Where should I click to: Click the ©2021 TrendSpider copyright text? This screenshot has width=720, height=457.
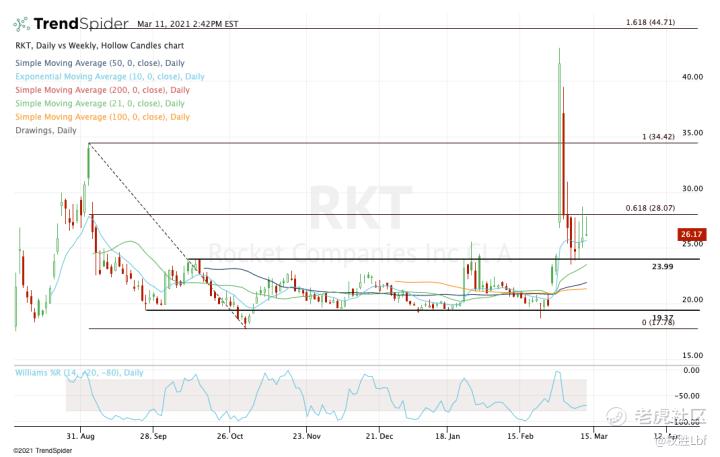[43, 451]
